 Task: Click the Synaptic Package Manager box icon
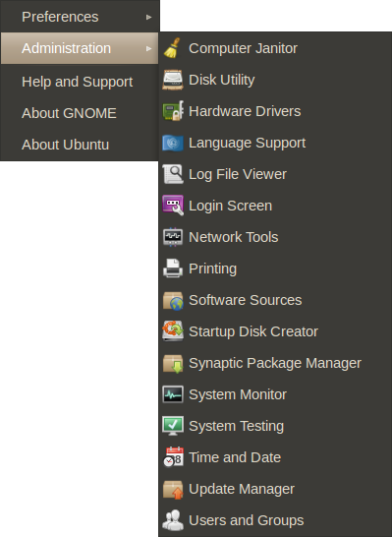[173, 363]
